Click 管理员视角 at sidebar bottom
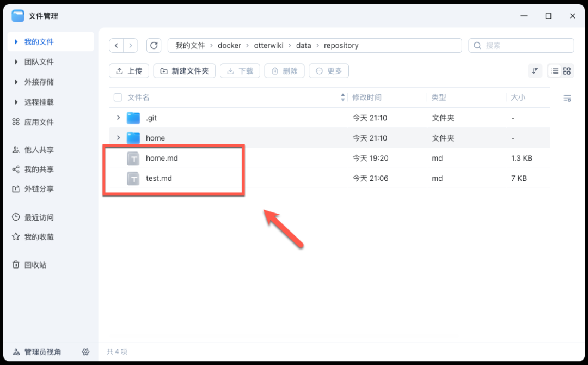588x365 pixels. 42,352
